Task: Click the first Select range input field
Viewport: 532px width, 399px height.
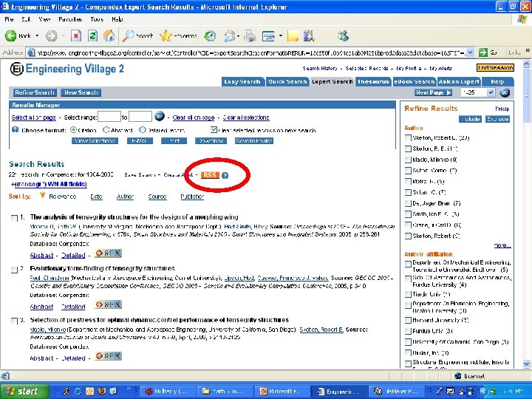Action: tap(109, 117)
